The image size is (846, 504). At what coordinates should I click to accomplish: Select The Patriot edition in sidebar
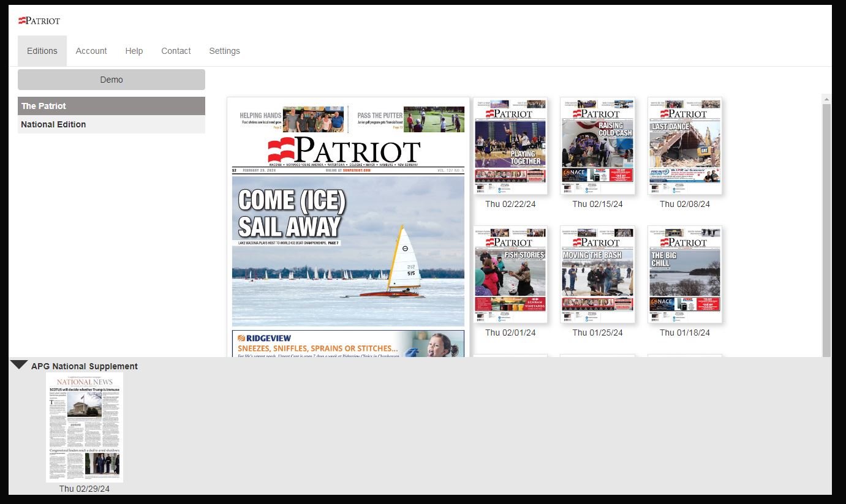point(111,106)
